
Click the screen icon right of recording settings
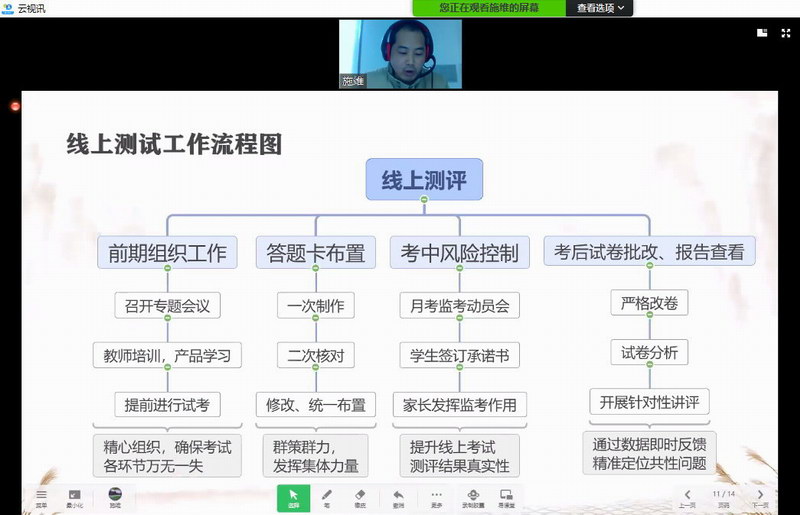coord(506,497)
